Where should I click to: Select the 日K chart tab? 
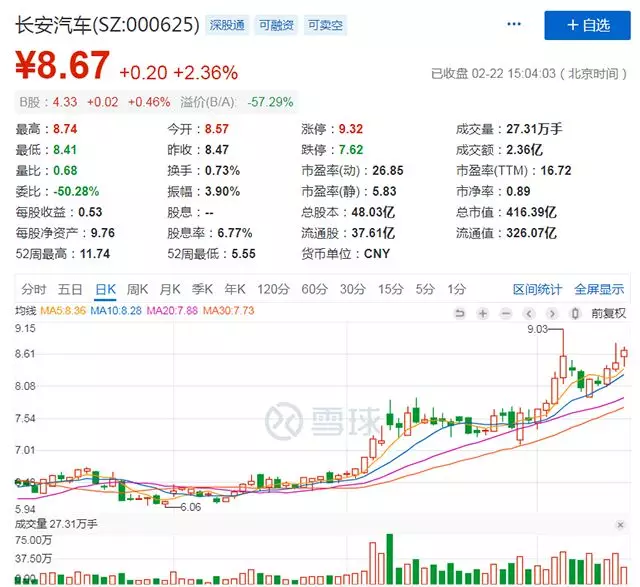(105, 289)
